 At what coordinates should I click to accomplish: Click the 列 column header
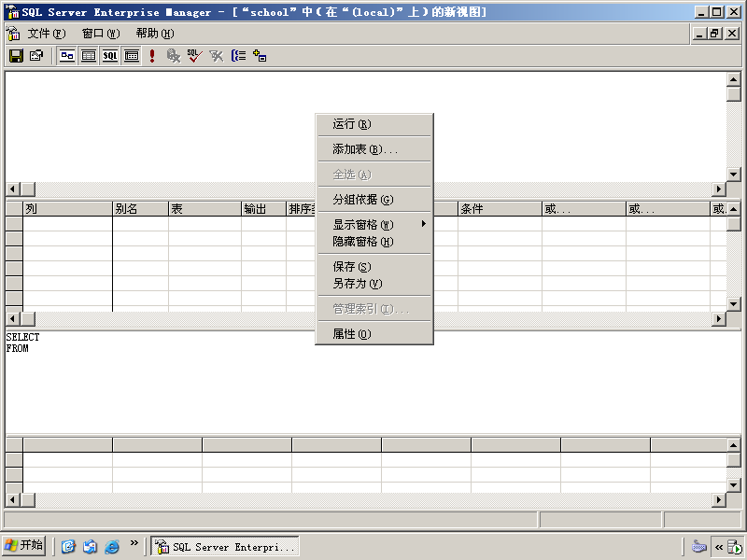[x=67, y=208]
